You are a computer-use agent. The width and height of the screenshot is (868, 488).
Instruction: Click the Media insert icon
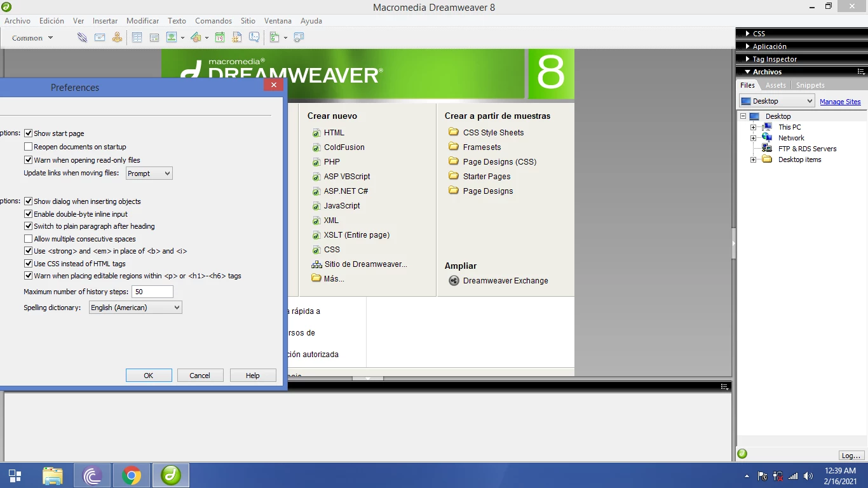pos(196,37)
